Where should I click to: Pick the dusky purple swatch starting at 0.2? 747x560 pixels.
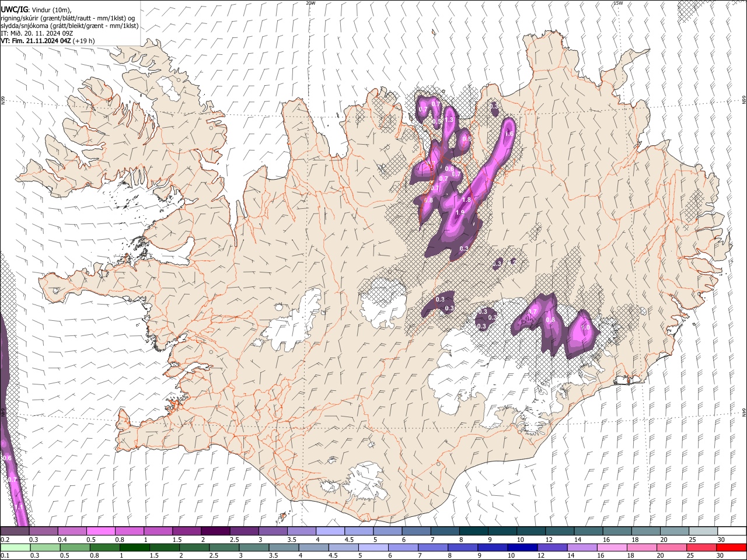tap(15, 531)
